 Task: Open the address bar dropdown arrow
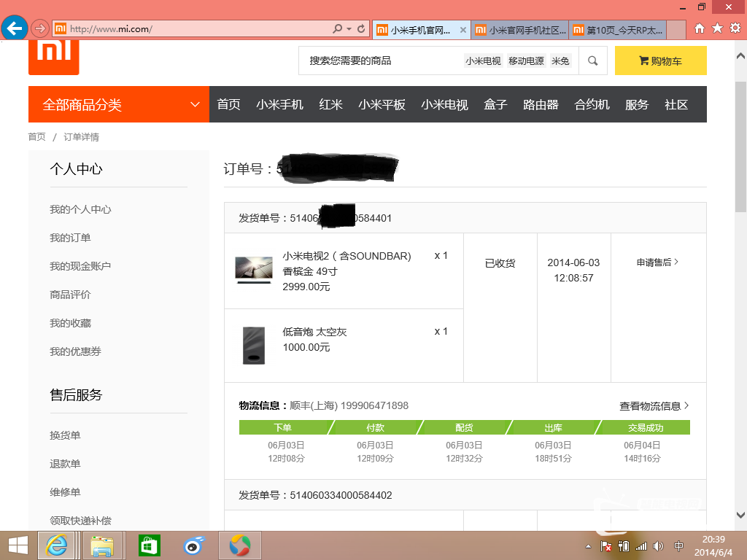[x=349, y=28]
